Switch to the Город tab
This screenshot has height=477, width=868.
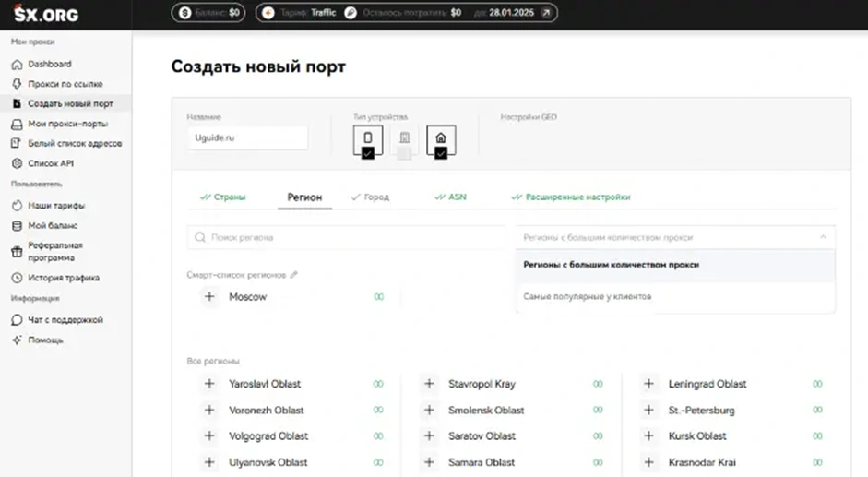370,197
